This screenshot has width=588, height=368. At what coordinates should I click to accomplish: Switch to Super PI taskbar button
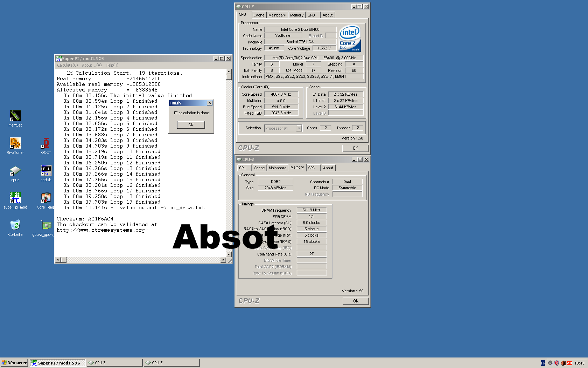tap(58, 363)
